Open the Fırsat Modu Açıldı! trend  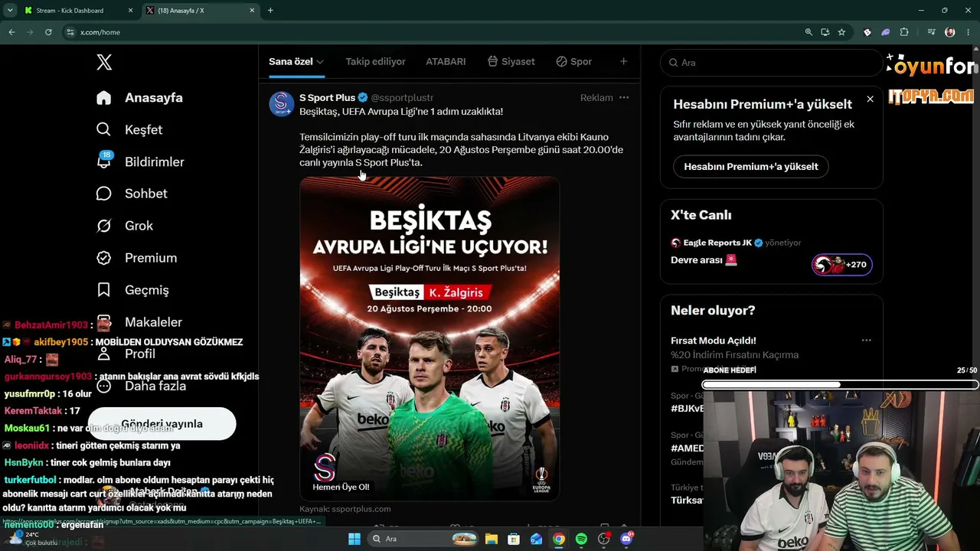tap(714, 341)
